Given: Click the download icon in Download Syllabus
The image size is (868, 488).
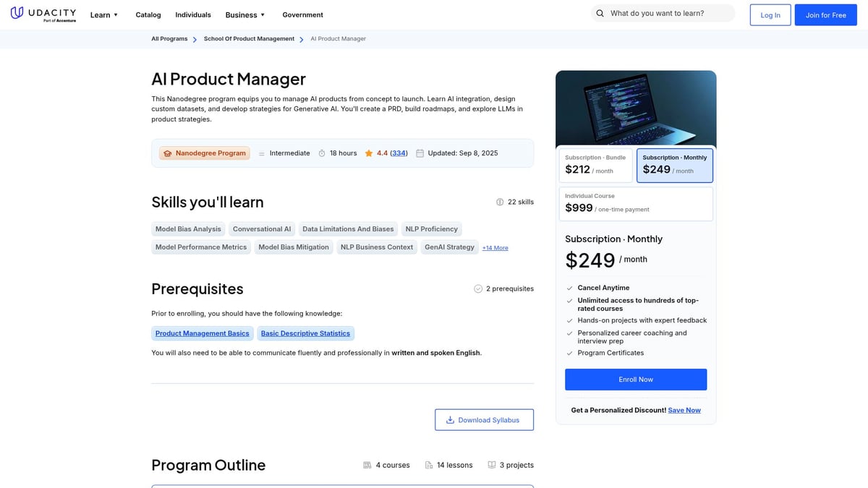Looking at the screenshot, I should point(450,420).
